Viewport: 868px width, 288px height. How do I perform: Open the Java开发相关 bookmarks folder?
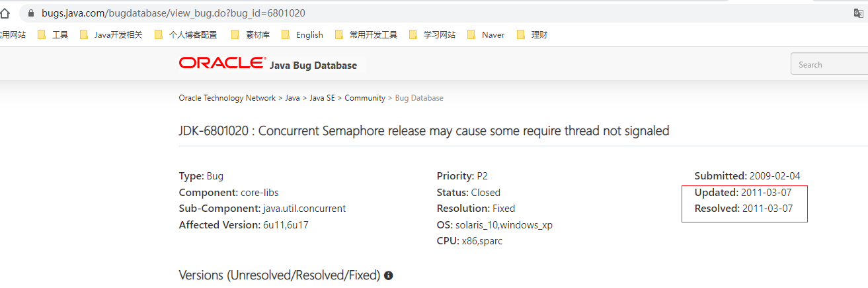tap(111, 35)
